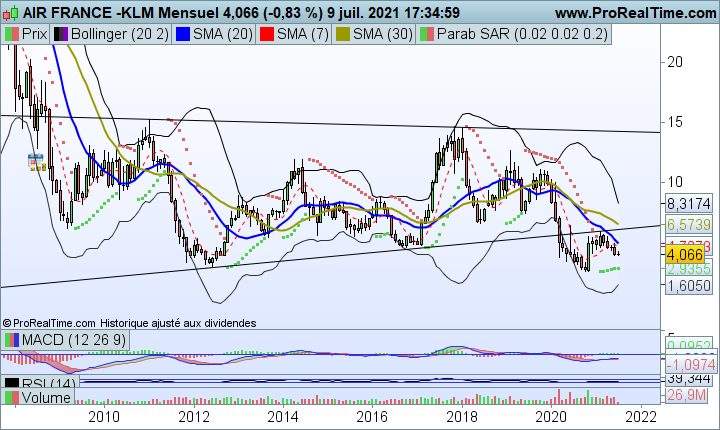720x430 pixels.
Task: Click the Bollinger upper value 8,3174
Action: coord(689,203)
